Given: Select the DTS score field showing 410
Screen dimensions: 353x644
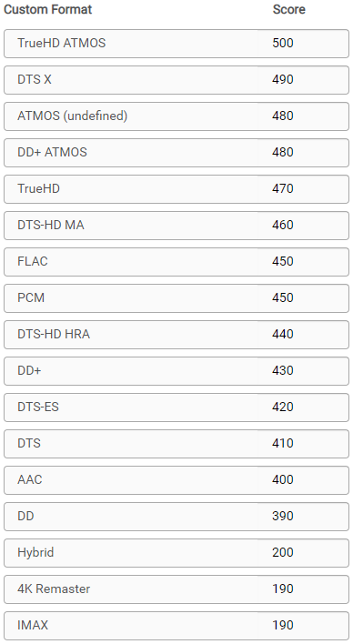Looking at the screenshot, I should coord(303,444).
